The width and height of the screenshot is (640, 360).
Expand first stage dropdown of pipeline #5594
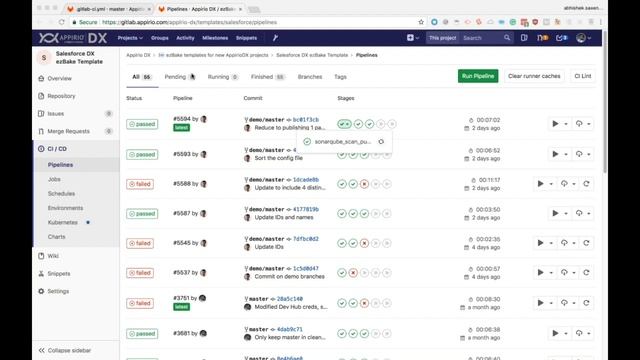pos(344,124)
